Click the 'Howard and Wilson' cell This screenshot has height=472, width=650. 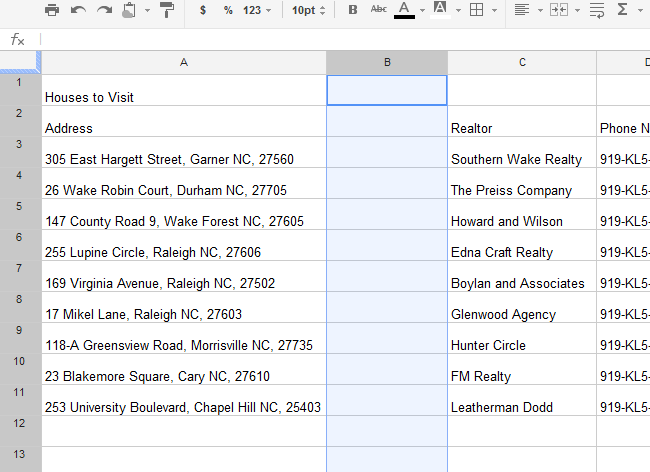522,214
